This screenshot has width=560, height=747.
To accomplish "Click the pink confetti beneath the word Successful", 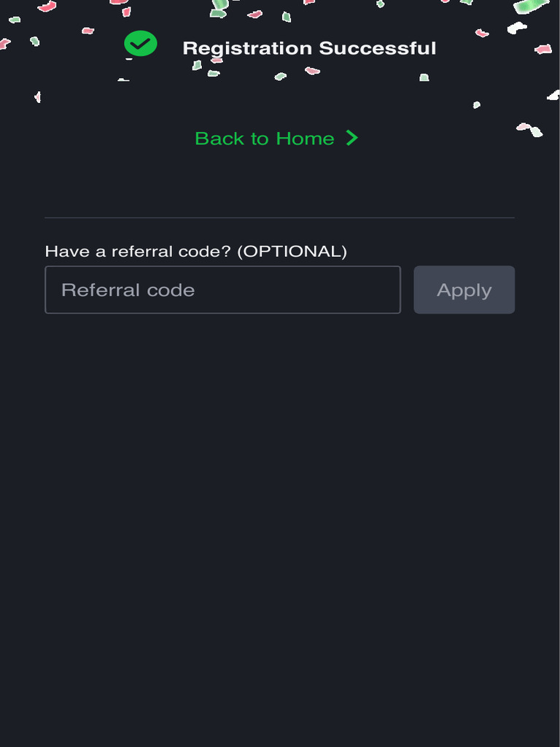I will tap(312, 70).
